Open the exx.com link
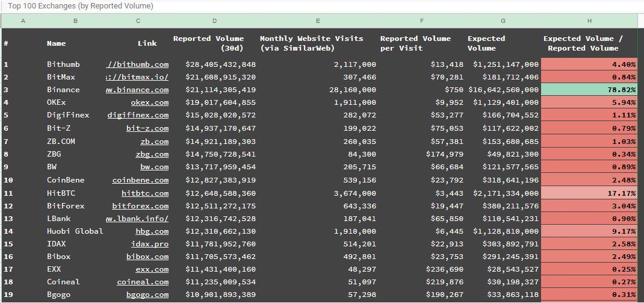The image size is (644, 303). 152,269
